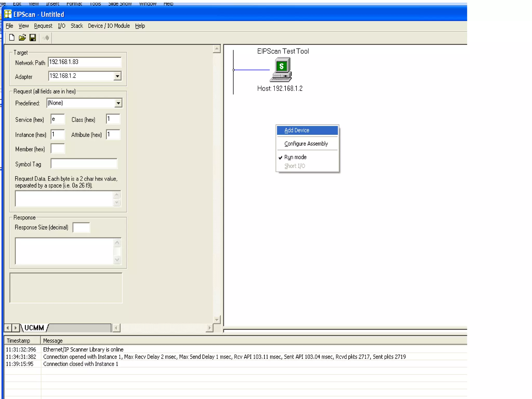
Task: Click the Open folder toolbar icon
Action: pyautogui.click(x=22, y=38)
